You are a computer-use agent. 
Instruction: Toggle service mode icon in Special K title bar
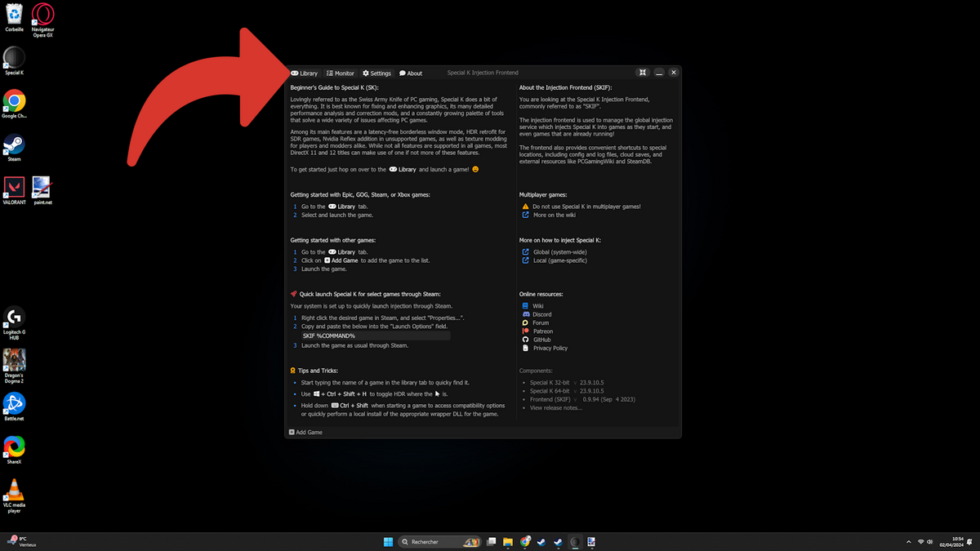click(644, 73)
